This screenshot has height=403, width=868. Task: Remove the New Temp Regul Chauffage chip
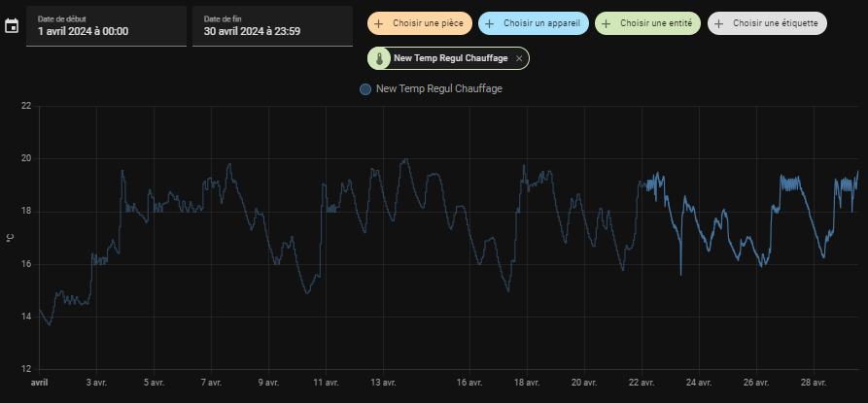(519, 59)
